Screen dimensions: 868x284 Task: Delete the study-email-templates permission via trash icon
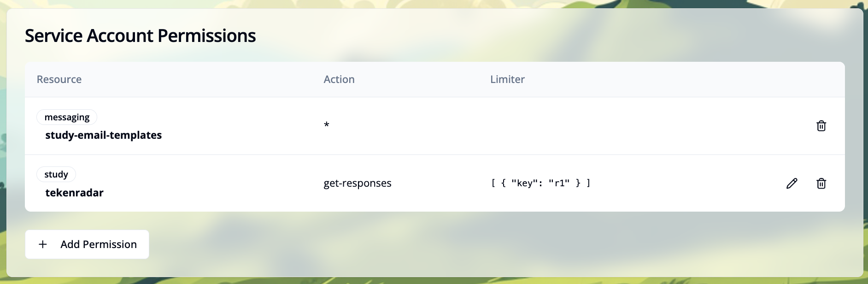click(821, 126)
